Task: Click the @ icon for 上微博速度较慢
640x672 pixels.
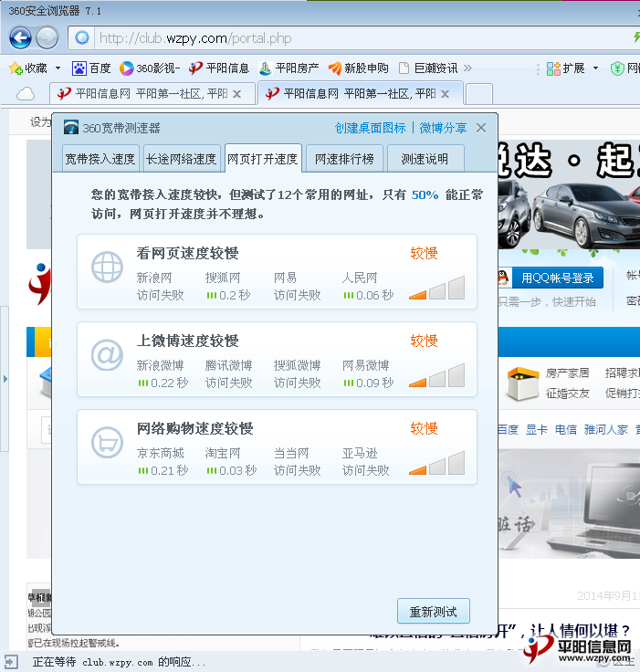Action: [107, 355]
